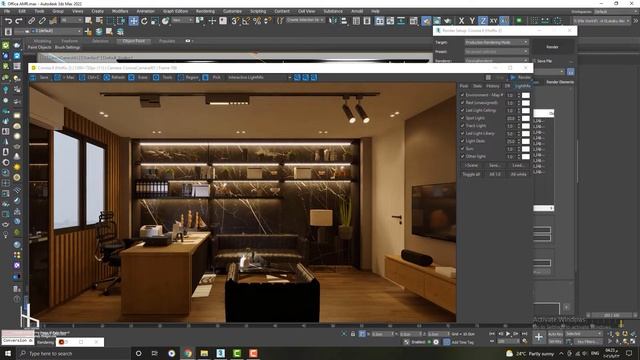
Task: Click the Stop square icon in frame buffer
Action: 488,78
